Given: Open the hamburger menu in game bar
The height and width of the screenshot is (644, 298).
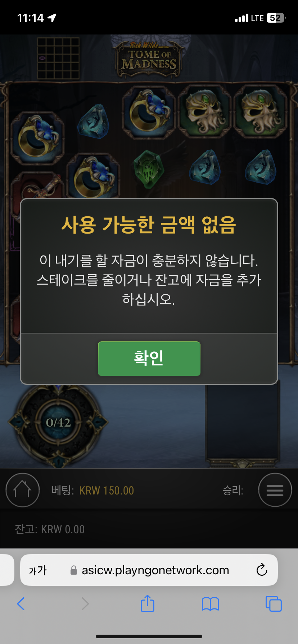Looking at the screenshot, I should [x=275, y=490].
